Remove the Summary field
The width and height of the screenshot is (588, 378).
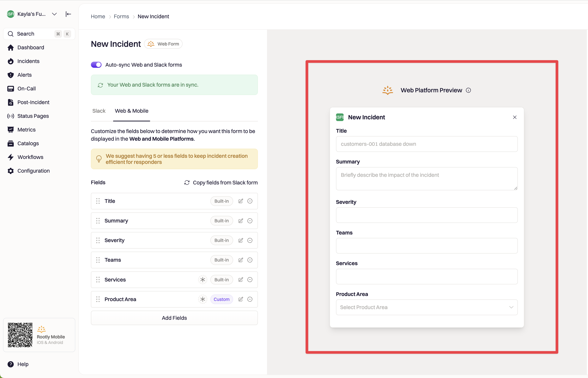coord(250,221)
